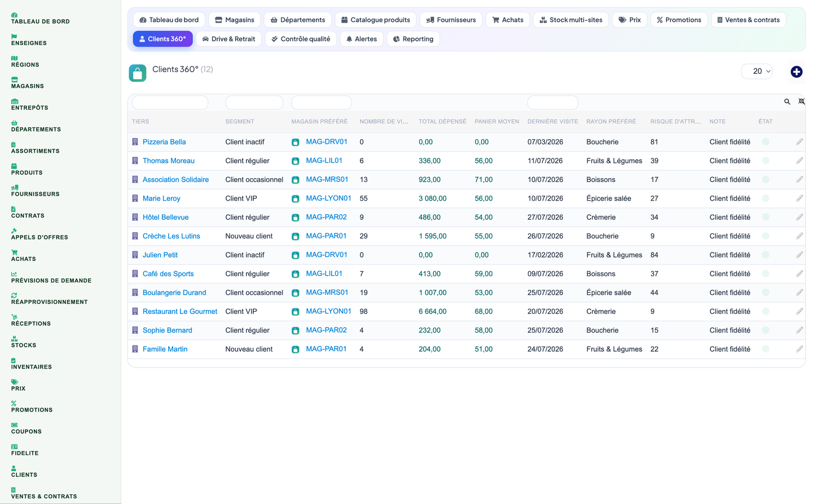Switch to Magasins tab
The width and height of the screenshot is (815, 504).
click(235, 20)
